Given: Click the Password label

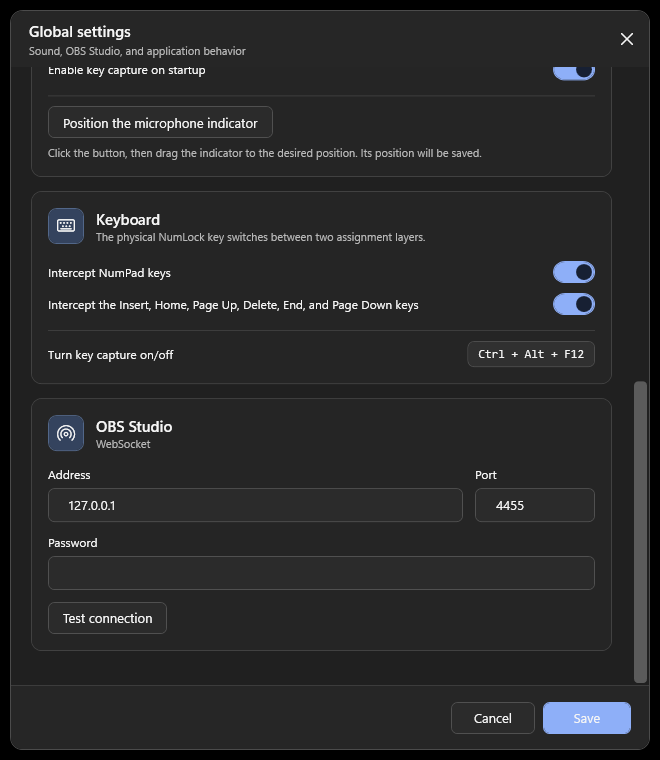Looking at the screenshot, I should [x=73, y=543].
